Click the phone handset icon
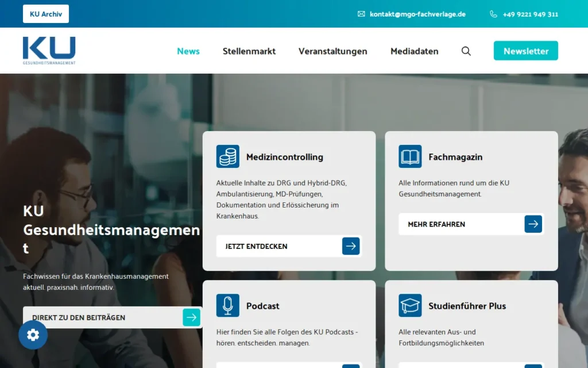This screenshot has height=368, width=588. [x=493, y=14]
